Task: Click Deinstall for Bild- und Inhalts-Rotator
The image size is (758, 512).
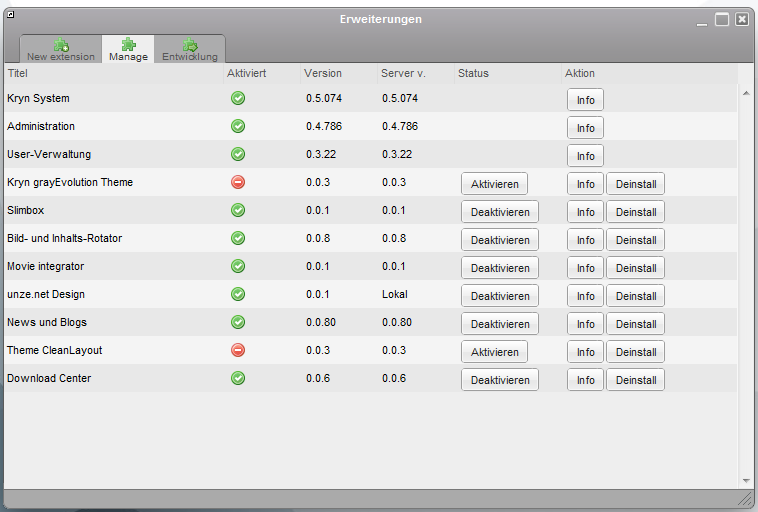Action: click(636, 240)
